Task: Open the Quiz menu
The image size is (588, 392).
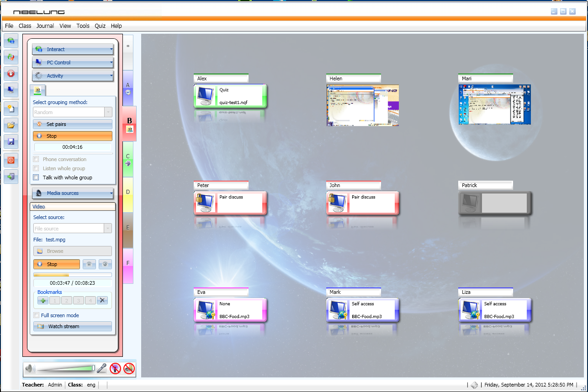Action: pos(100,26)
